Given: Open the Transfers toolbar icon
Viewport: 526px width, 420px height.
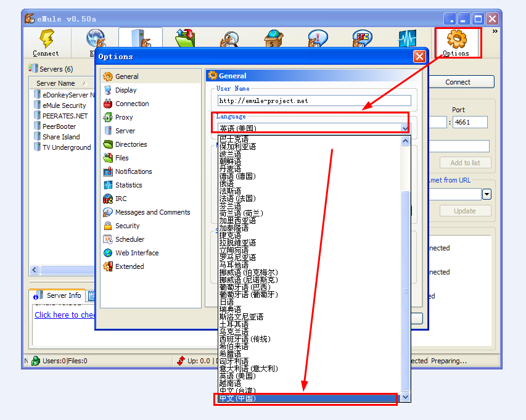Looking at the screenshot, I should pyautogui.click(x=184, y=39).
